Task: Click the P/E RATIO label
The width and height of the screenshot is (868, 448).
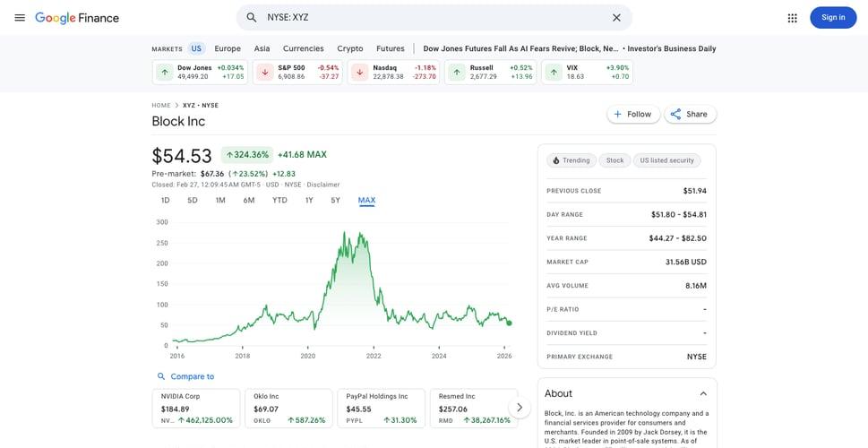Action: tap(563, 309)
